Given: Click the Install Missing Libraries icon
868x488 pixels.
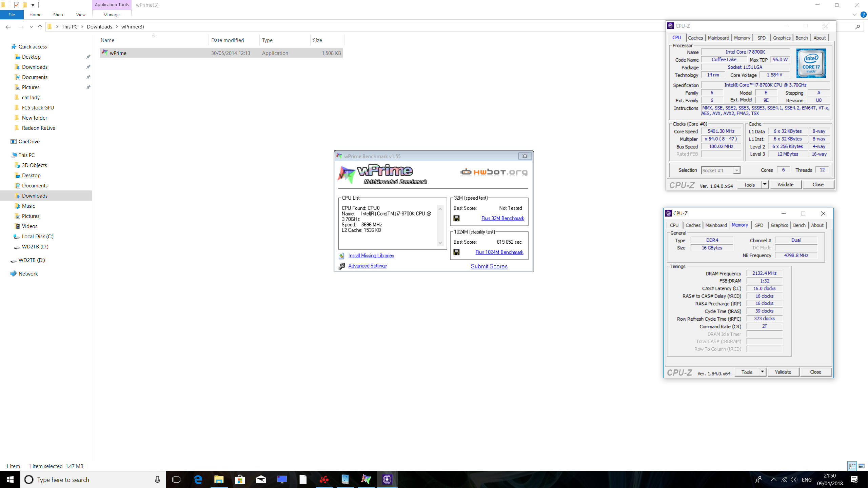Looking at the screenshot, I should (x=342, y=256).
